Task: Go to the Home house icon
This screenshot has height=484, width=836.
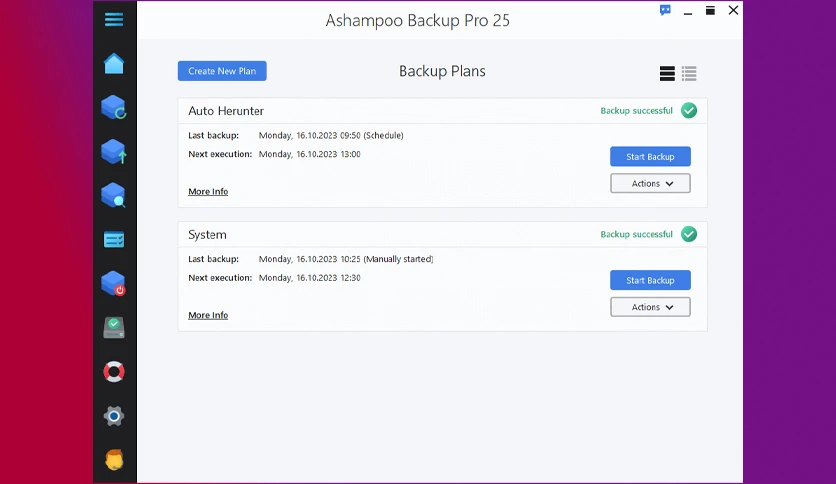Action: [x=114, y=64]
